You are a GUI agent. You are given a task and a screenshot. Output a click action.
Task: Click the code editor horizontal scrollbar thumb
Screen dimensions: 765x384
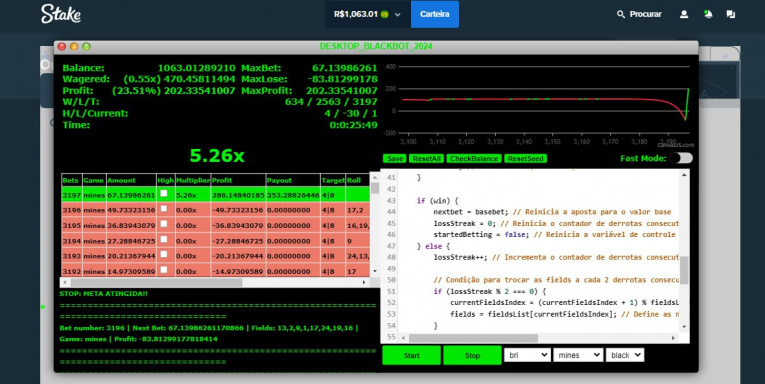click(473, 338)
